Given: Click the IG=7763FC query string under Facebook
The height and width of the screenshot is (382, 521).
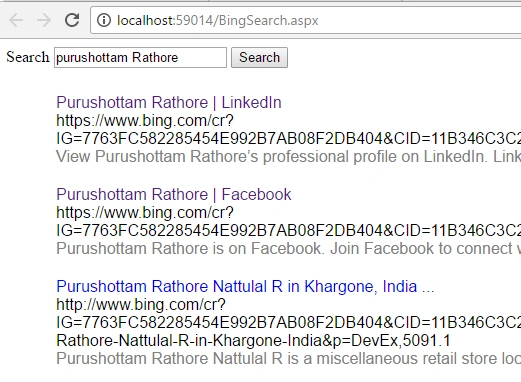Looking at the screenshot, I should (x=289, y=231).
